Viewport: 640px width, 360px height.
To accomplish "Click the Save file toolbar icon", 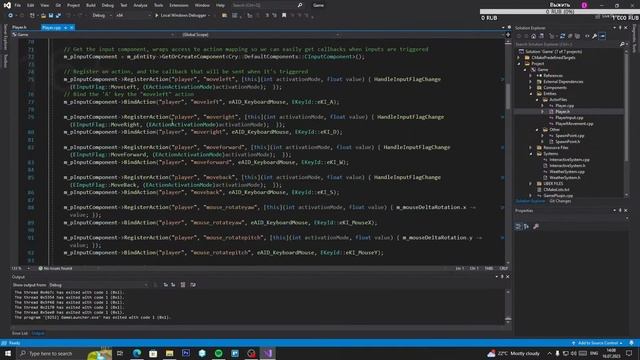I will click(x=51, y=16).
